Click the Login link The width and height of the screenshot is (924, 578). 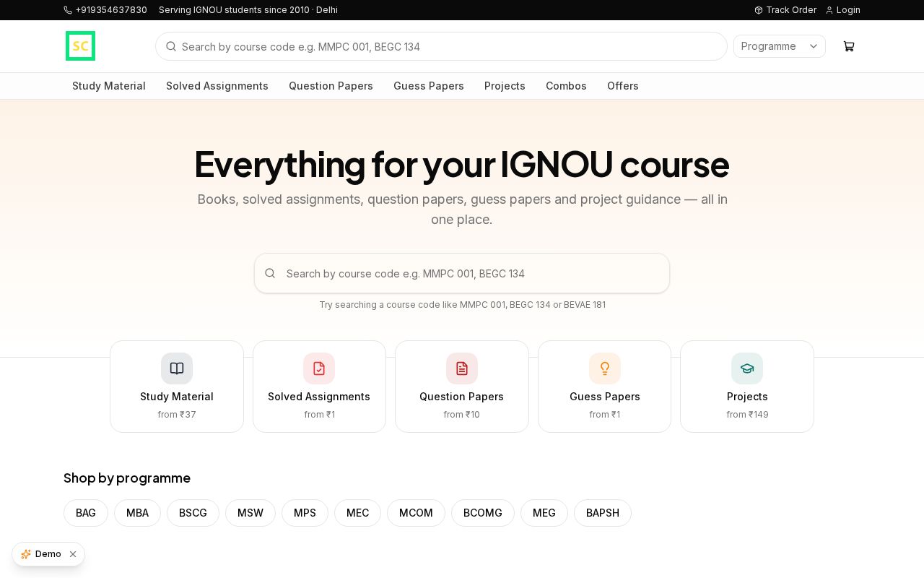pos(843,10)
